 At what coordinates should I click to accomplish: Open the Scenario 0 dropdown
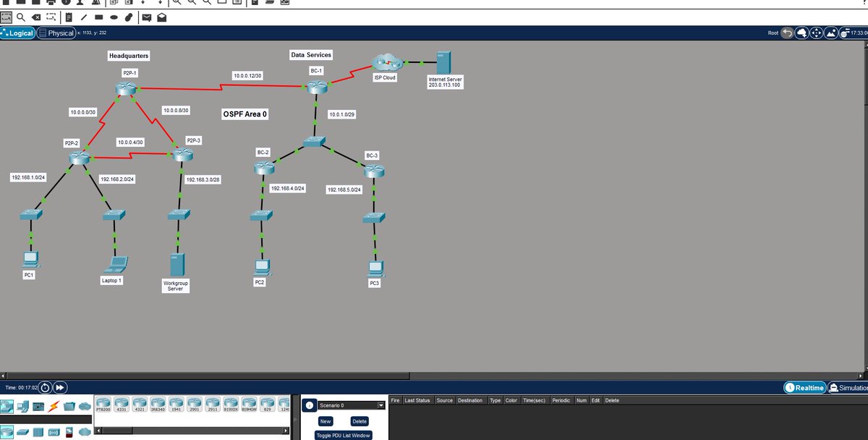350,405
